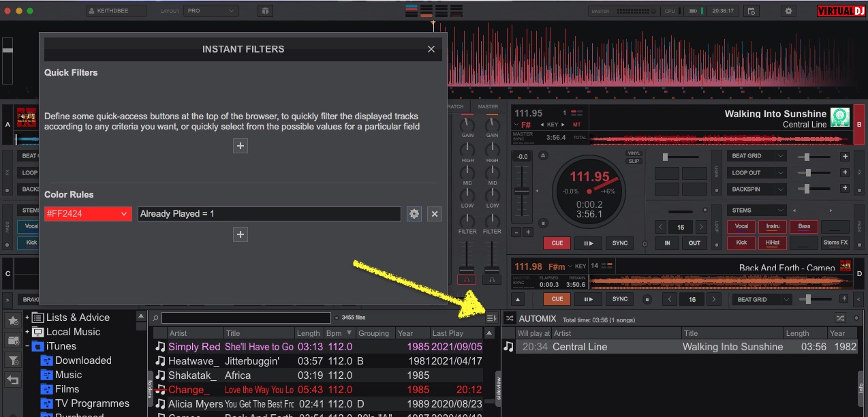Click the Stems FX pad
This screenshot has height=417, width=868.
click(x=835, y=243)
